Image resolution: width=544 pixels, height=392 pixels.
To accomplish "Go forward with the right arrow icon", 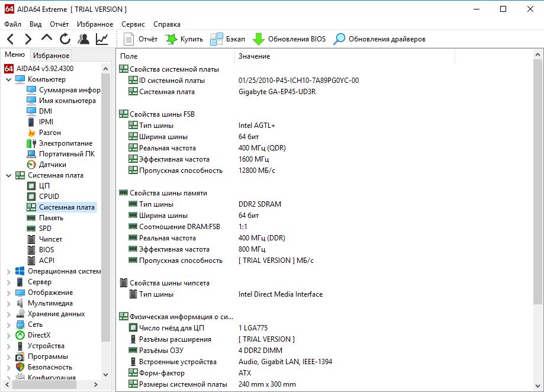I will [x=28, y=39].
